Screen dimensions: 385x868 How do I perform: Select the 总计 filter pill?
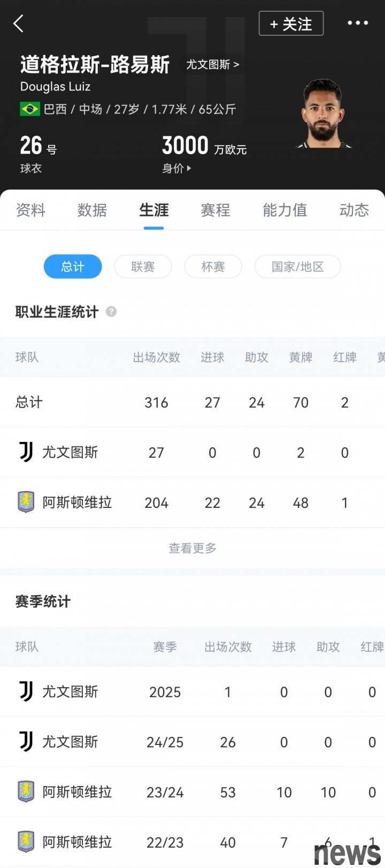73,267
